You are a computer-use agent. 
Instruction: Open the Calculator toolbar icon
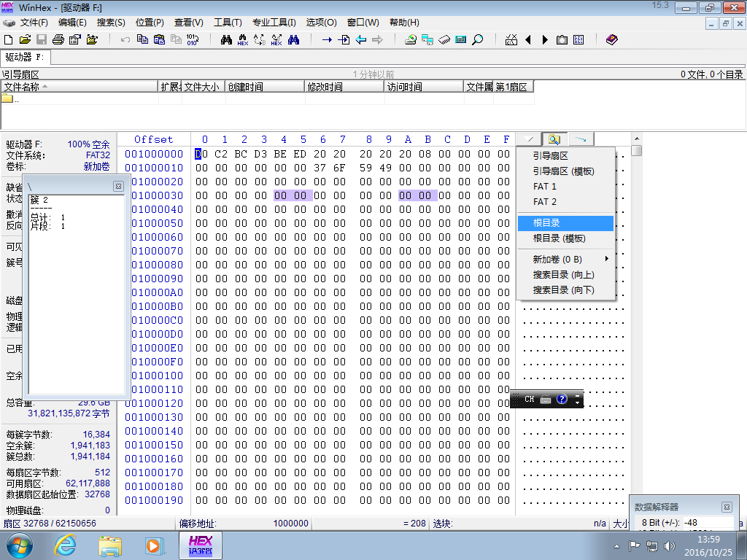tap(461, 40)
